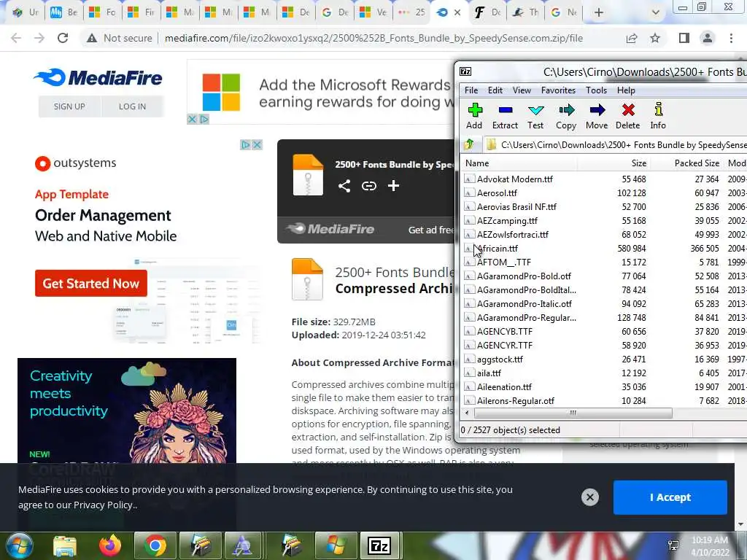Screen dimensions: 747x560
Task: Open 7-Zip from the taskbar
Action: [379, 545]
